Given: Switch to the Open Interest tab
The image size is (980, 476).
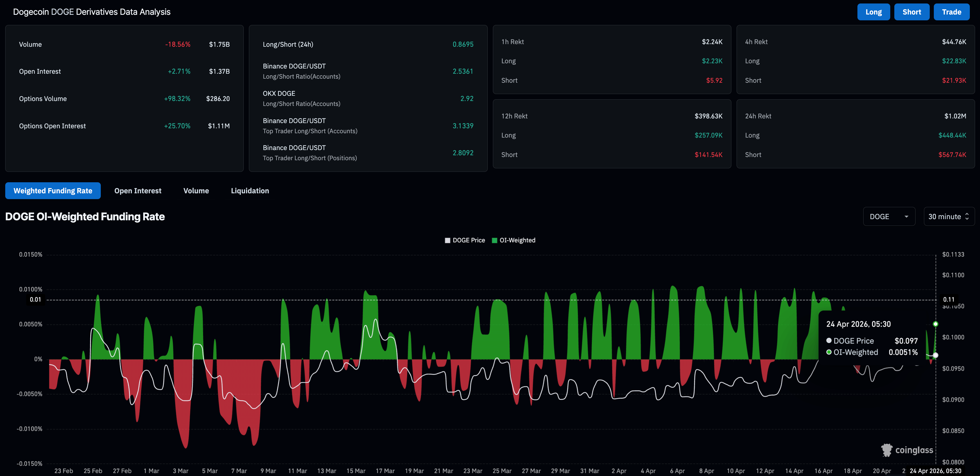Looking at the screenshot, I should [x=138, y=191].
